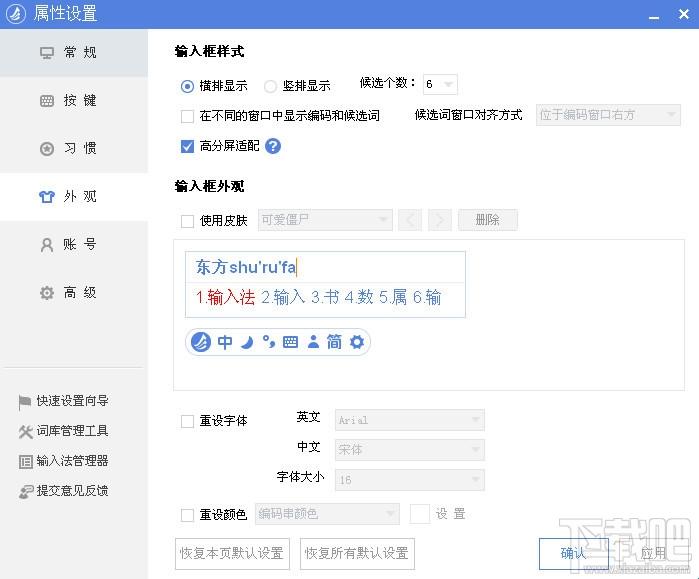Open 候选词窗口对齐方式 alignment dropdown

(608, 115)
